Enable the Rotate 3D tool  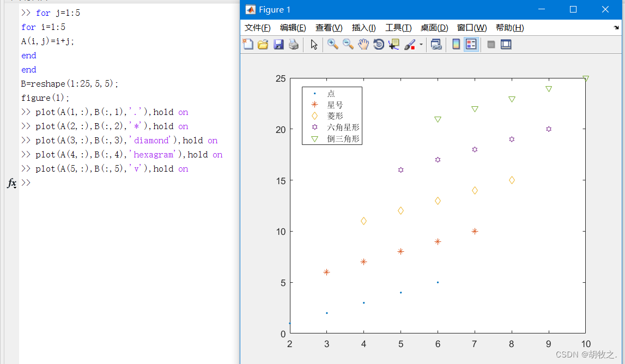pos(379,44)
